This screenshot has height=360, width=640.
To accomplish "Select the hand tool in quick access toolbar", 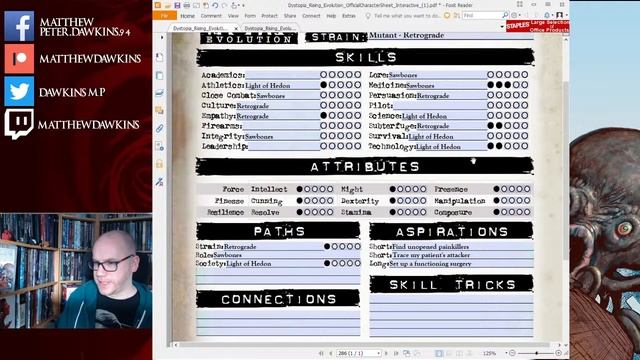I will [x=234, y=5].
